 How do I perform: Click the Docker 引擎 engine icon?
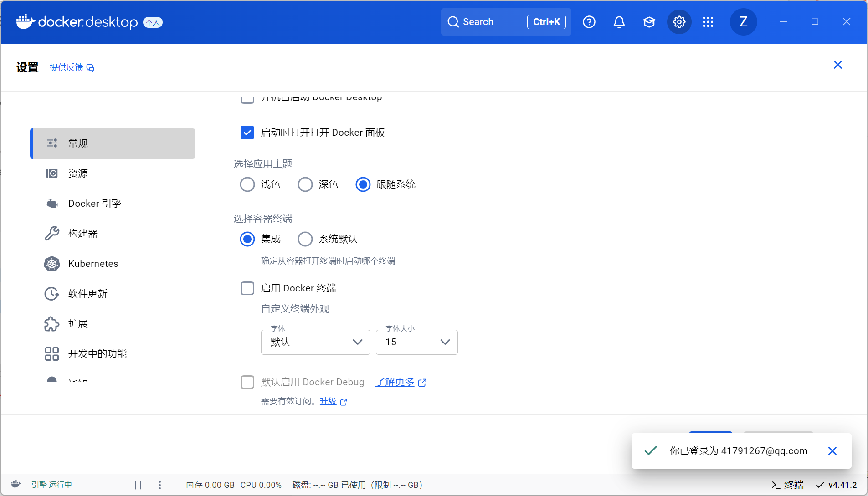click(x=52, y=204)
